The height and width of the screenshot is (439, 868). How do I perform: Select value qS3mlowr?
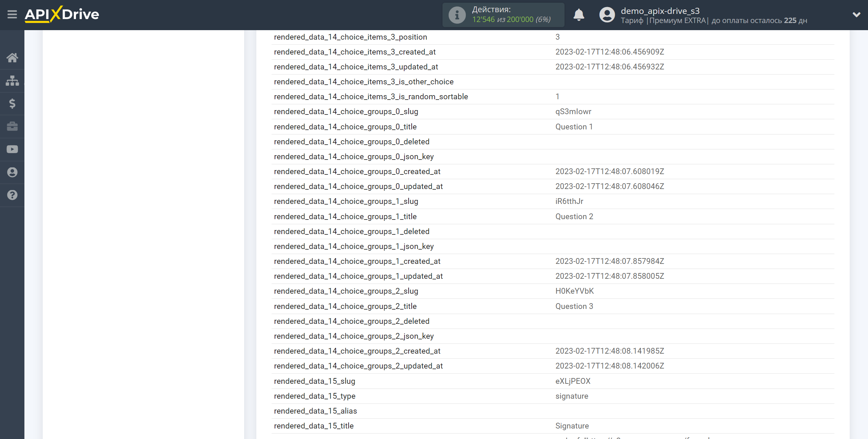coord(573,112)
